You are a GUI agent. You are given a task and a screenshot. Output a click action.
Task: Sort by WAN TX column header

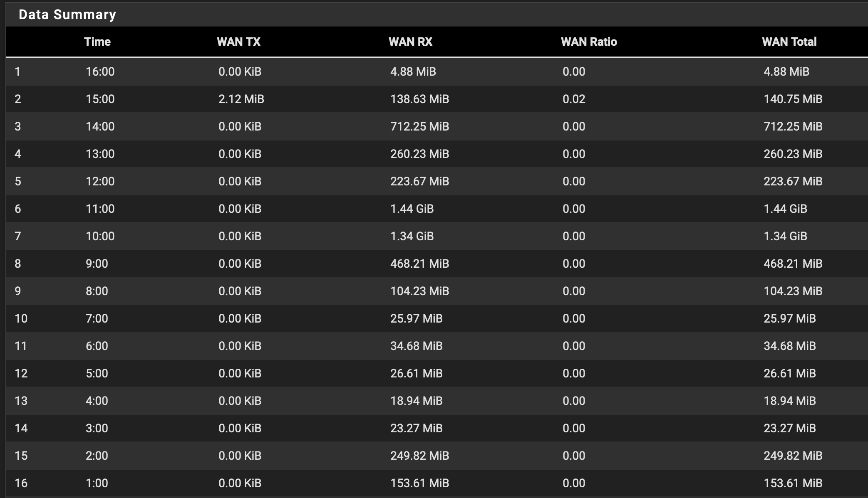238,42
